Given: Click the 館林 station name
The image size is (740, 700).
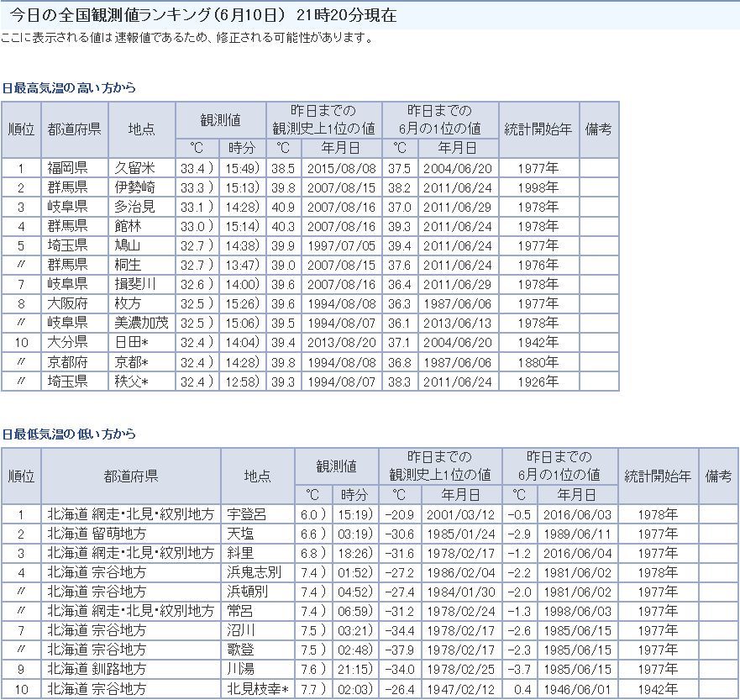Looking at the screenshot, I should (x=129, y=226).
